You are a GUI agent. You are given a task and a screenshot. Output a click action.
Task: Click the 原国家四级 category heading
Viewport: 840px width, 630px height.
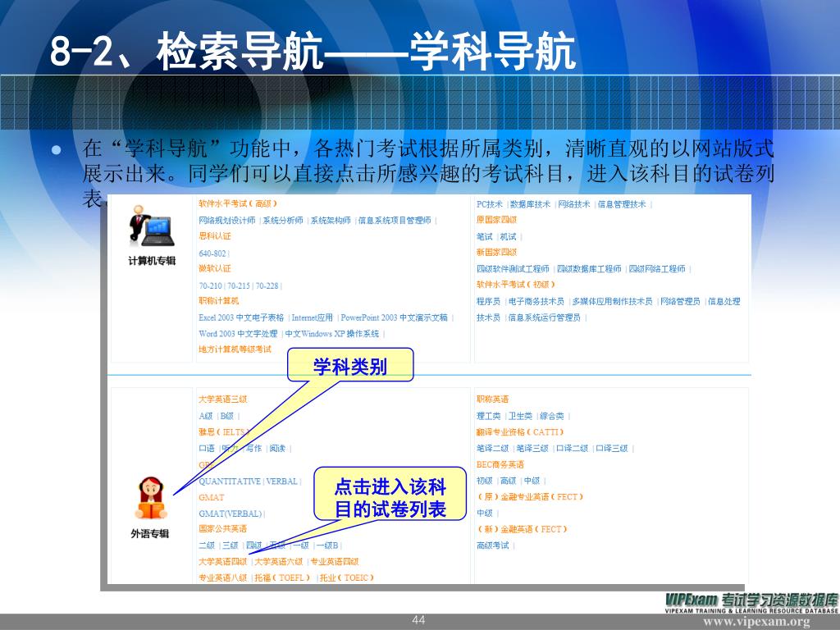tap(496, 220)
